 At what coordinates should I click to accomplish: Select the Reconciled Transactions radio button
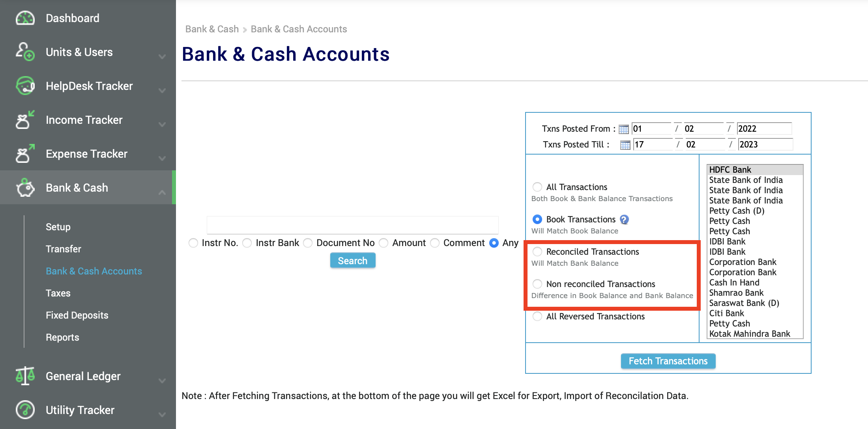click(x=537, y=252)
